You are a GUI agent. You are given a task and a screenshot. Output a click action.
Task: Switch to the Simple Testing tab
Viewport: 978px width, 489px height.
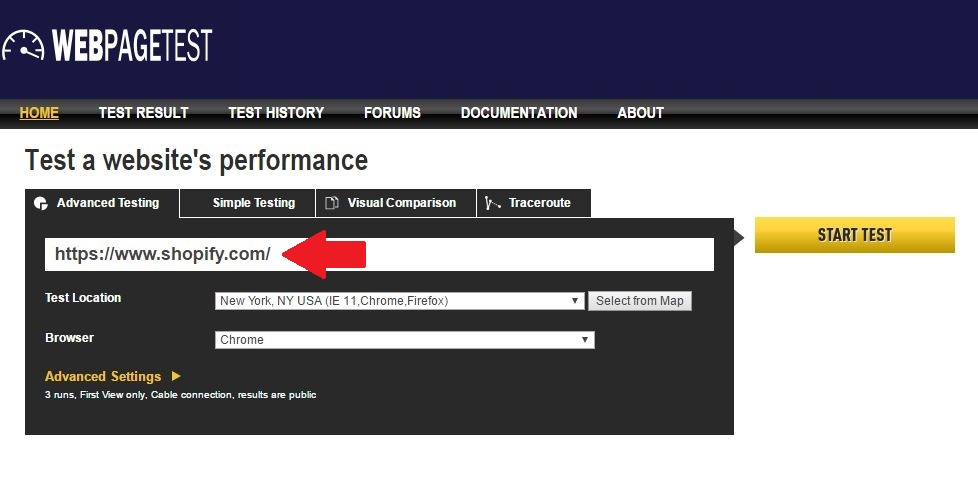pos(248,203)
